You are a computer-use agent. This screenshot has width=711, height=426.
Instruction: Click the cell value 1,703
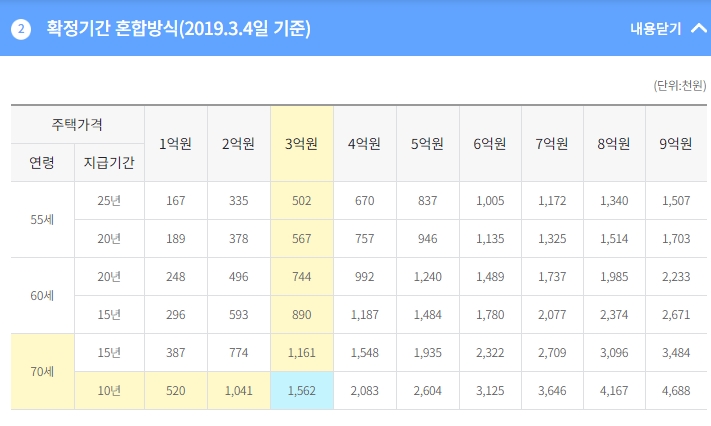pyautogui.click(x=676, y=239)
